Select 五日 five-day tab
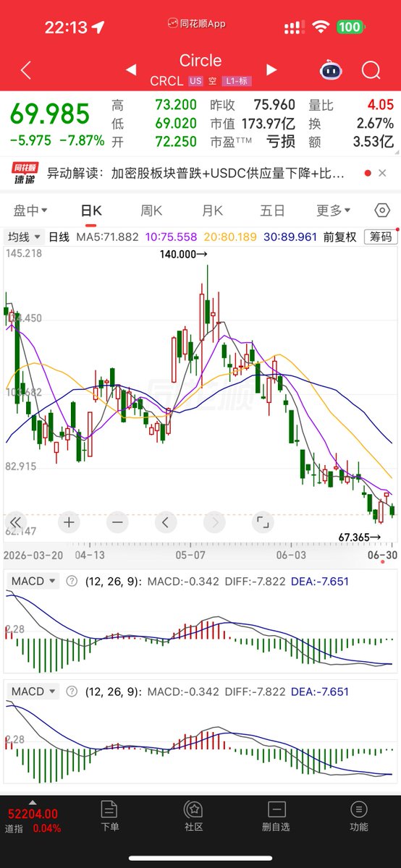The image size is (401, 868). pyautogui.click(x=273, y=210)
